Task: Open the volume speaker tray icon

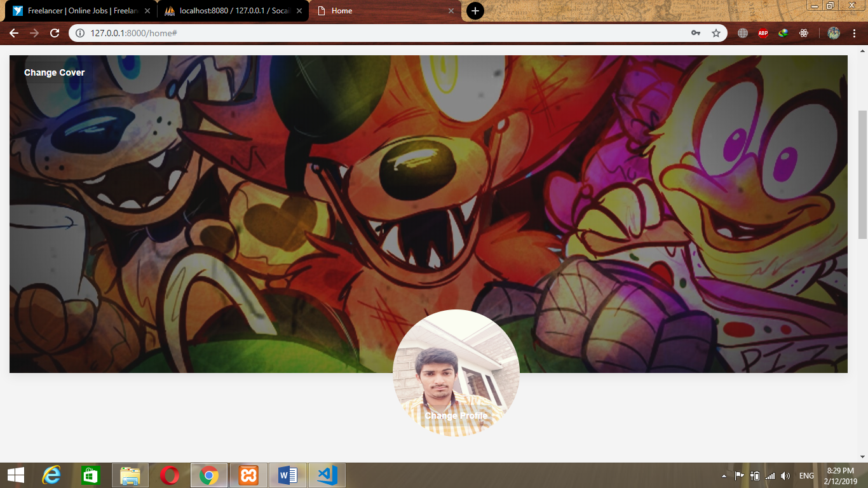Action: (x=785, y=476)
